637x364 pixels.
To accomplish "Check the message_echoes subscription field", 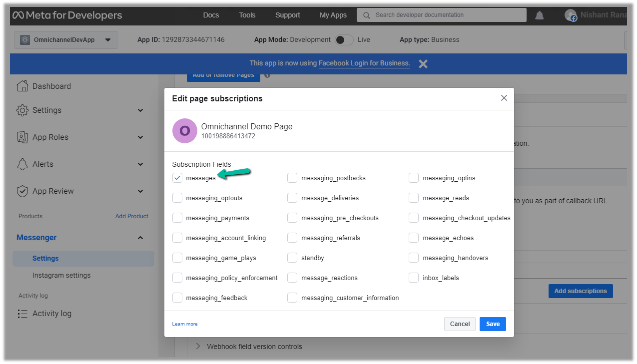I will pos(414,238).
